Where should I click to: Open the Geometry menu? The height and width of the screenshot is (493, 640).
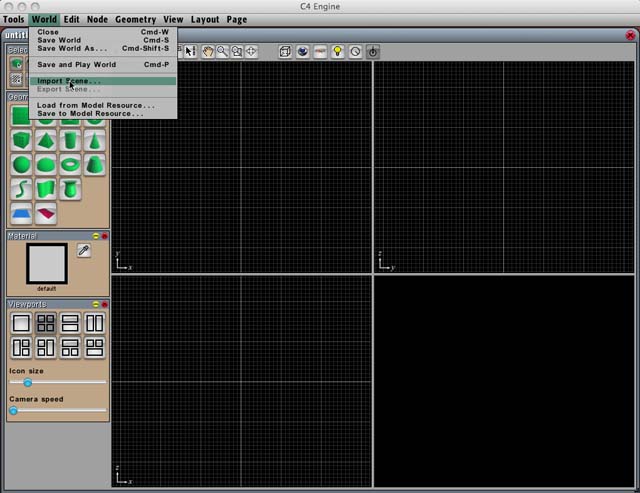[x=135, y=19]
